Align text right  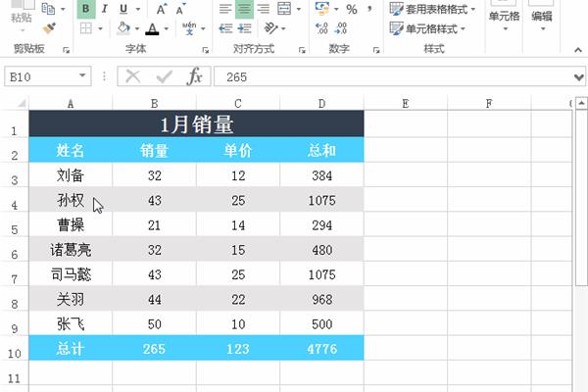264,9
